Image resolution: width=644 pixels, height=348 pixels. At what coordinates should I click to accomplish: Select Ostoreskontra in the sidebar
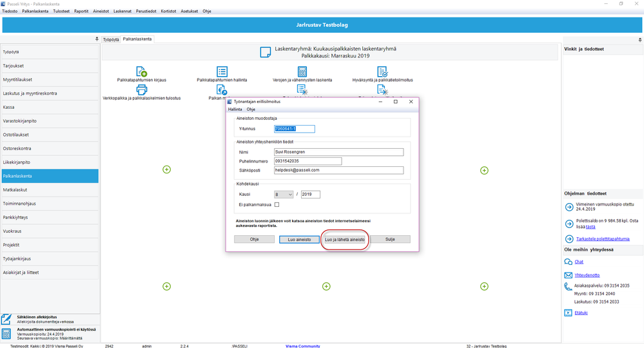coord(50,149)
